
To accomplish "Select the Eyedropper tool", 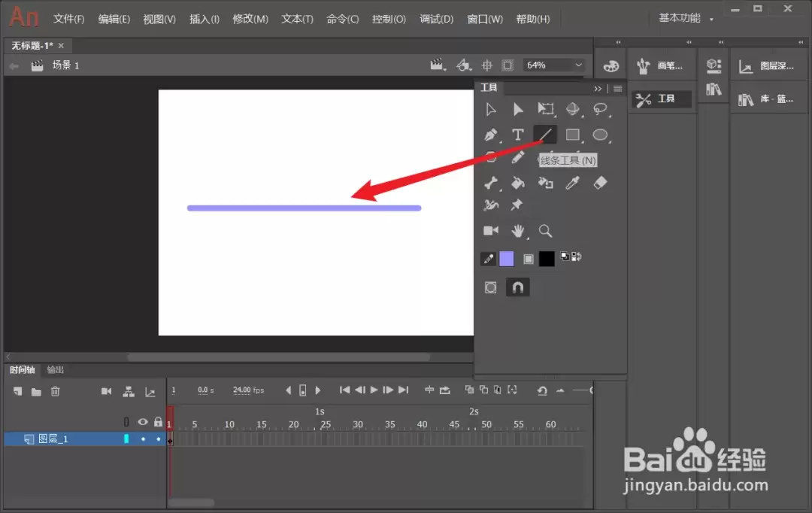I will (572, 182).
